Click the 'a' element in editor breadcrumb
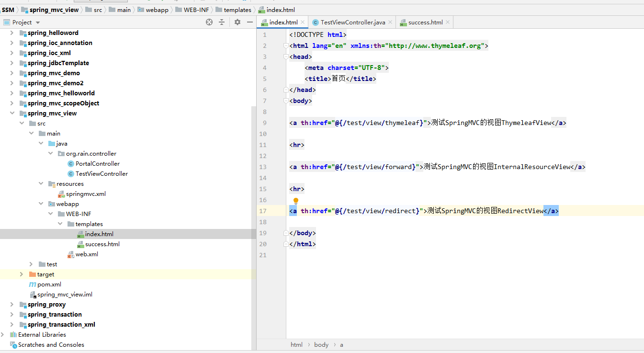 [341, 345]
